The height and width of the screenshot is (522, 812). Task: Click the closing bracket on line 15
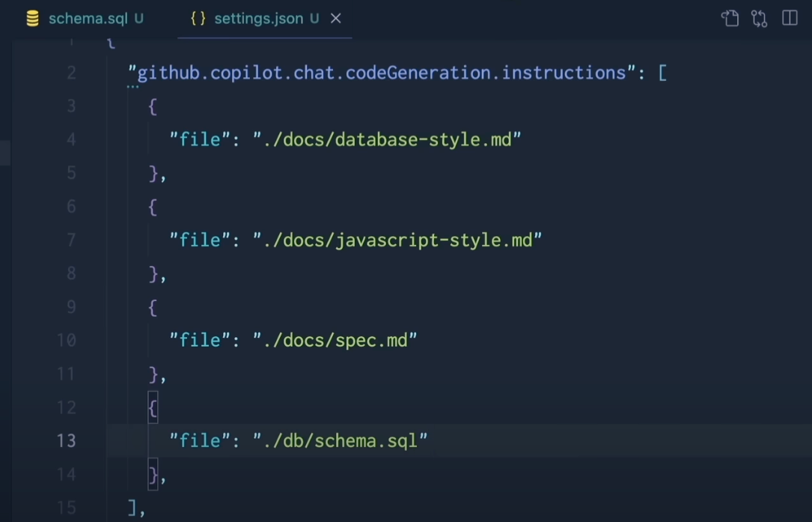132,508
